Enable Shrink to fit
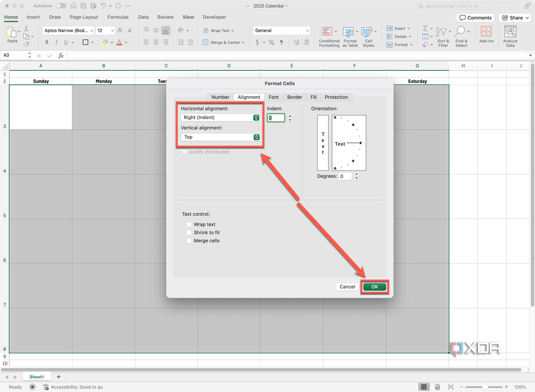This screenshot has height=392, width=535. (x=189, y=232)
